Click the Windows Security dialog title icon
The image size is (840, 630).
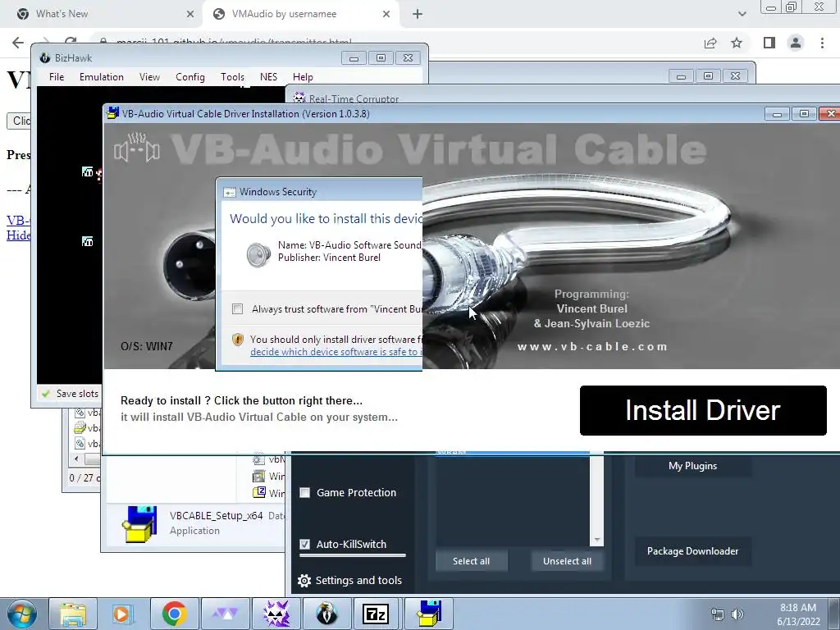230,192
